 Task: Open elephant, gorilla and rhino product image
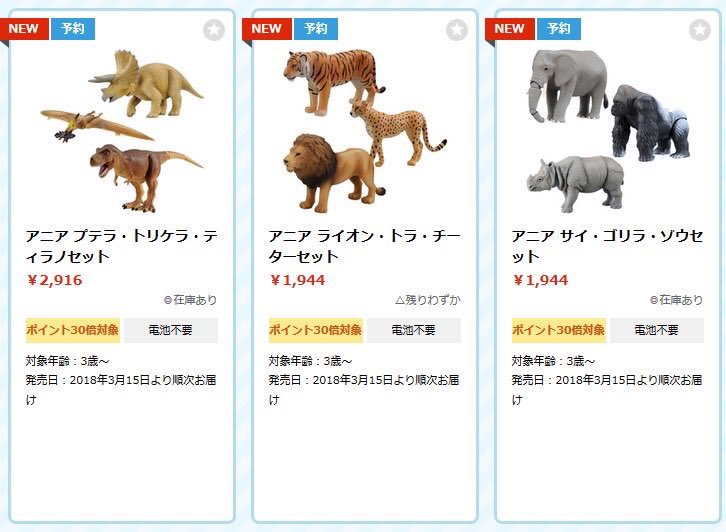608,131
